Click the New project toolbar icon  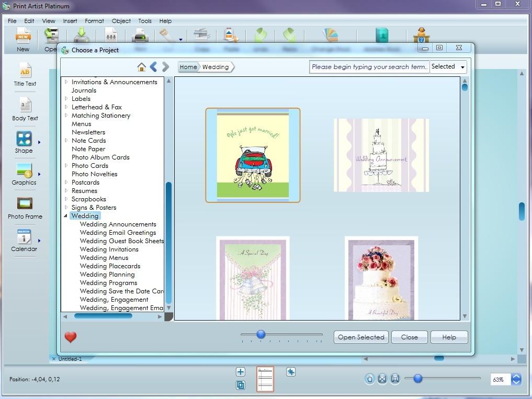[23, 36]
